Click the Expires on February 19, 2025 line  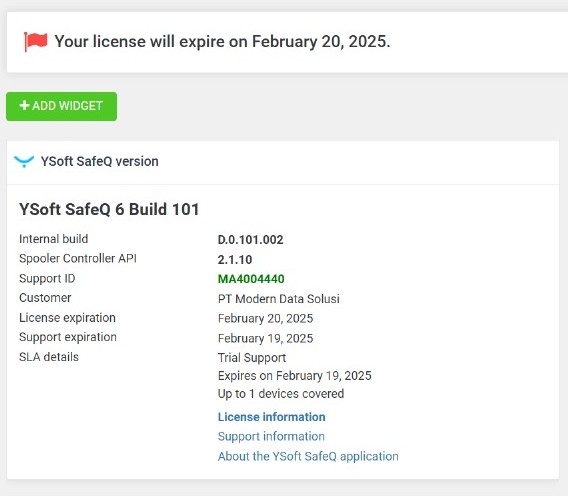coord(295,376)
